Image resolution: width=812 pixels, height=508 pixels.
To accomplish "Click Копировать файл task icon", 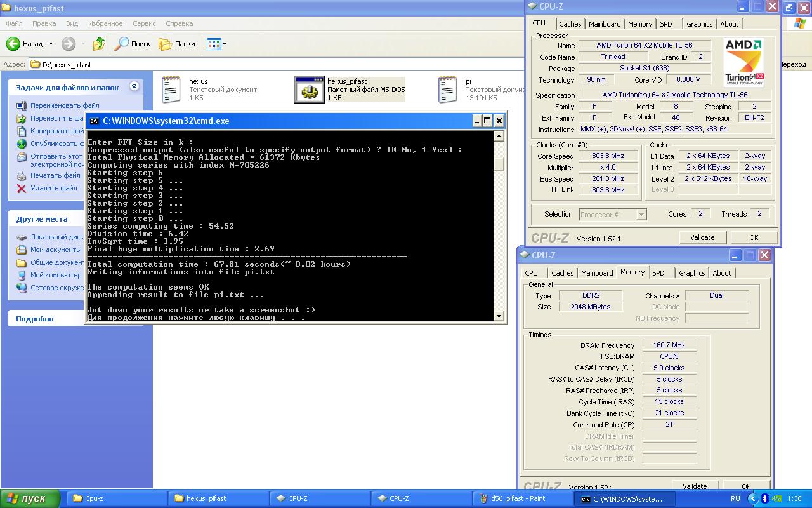I will click(22, 131).
